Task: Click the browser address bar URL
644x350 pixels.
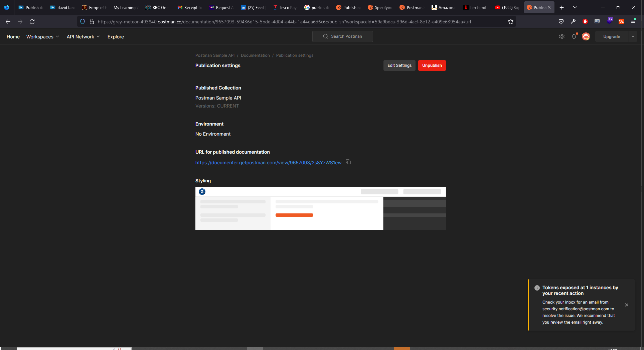Action: pos(284,22)
